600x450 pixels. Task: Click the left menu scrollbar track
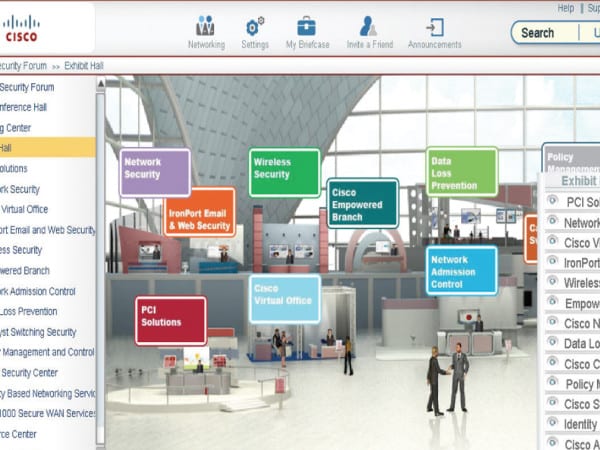[101, 268]
